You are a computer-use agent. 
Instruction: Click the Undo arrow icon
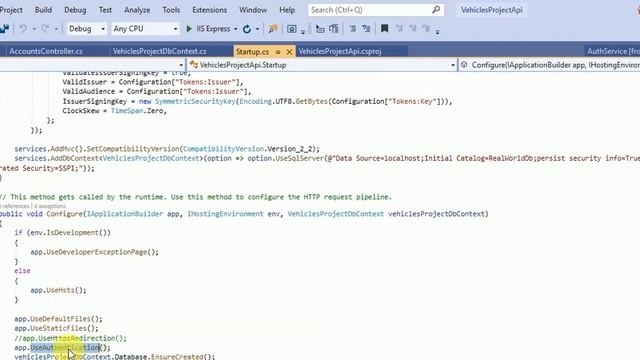coord(23,29)
